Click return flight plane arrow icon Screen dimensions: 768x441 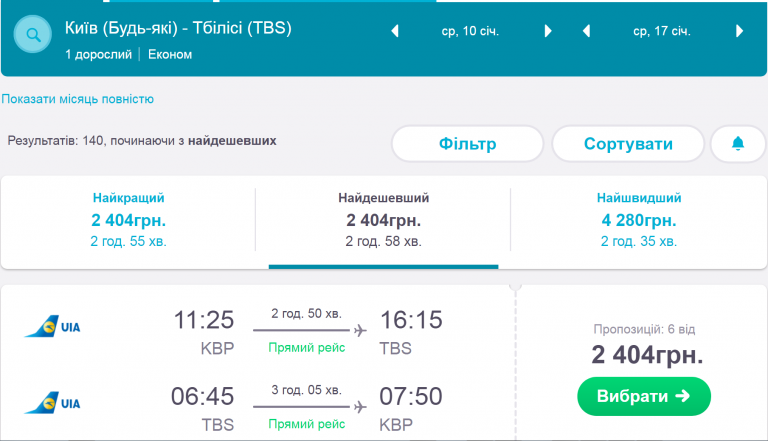point(360,406)
